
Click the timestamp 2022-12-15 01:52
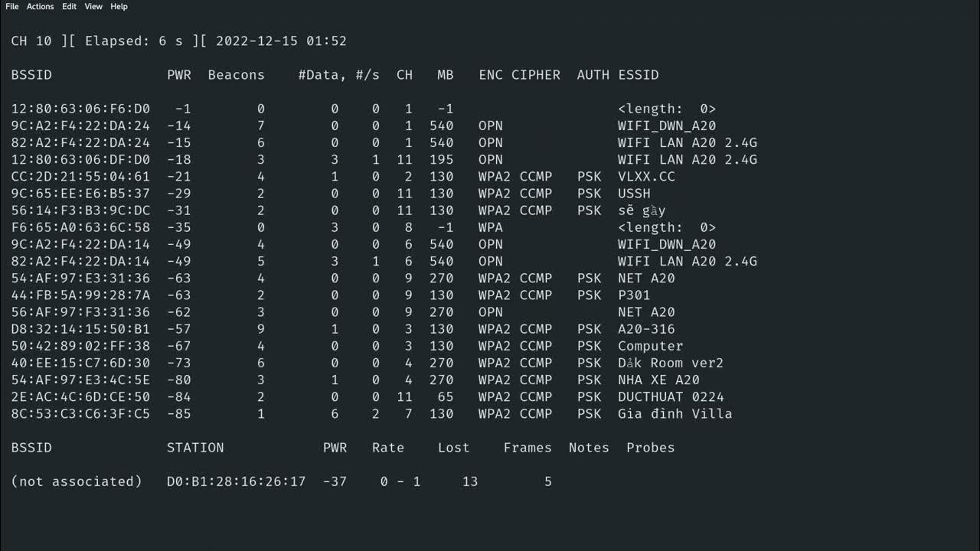pos(281,41)
